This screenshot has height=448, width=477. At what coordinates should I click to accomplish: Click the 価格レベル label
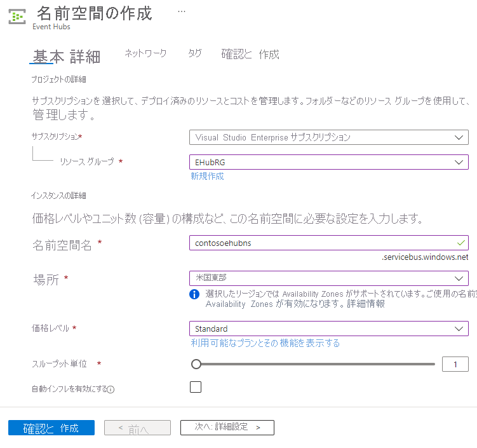click(x=51, y=328)
